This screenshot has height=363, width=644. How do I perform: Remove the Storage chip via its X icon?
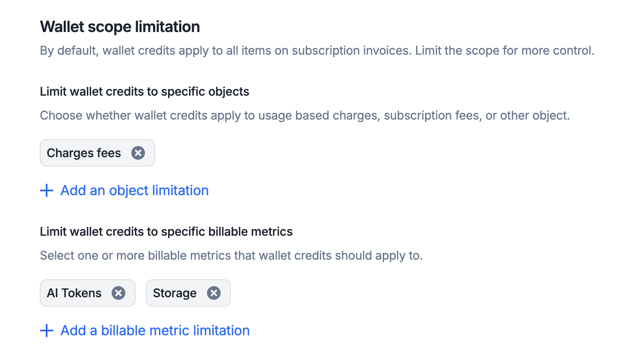[x=214, y=293]
